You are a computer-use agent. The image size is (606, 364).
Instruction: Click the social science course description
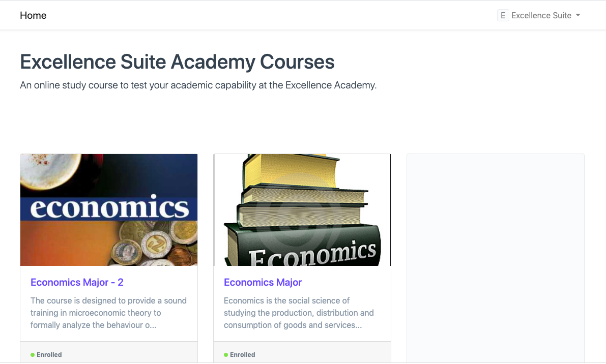coord(299,313)
